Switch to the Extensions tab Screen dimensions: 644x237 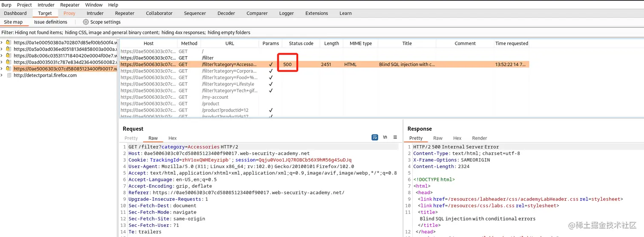(x=317, y=13)
